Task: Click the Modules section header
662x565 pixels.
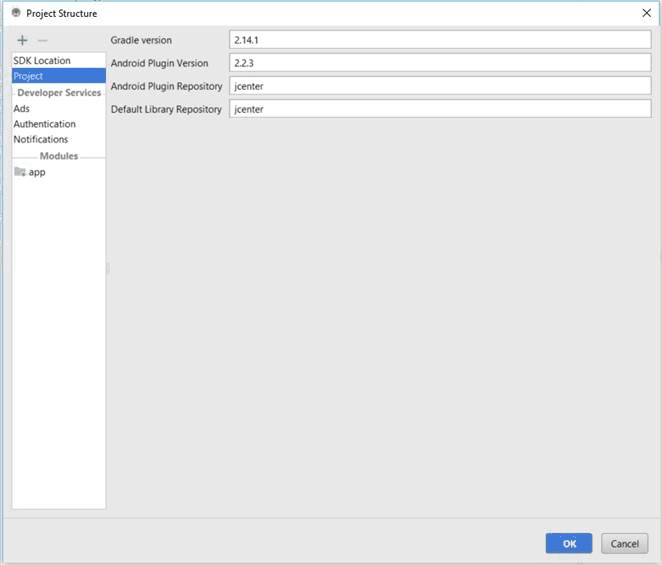Action: (x=59, y=156)
